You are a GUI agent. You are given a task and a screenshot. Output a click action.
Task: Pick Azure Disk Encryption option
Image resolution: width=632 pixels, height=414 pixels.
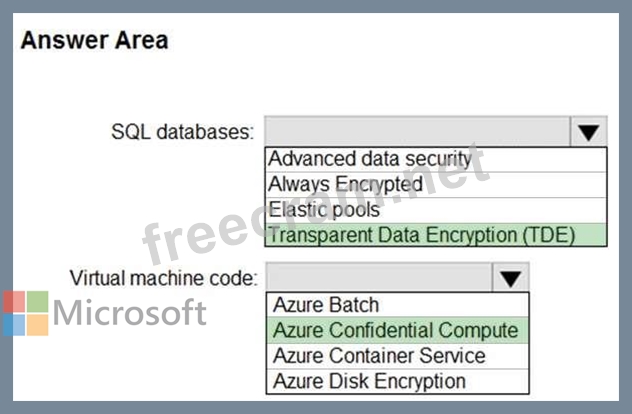[397, 381]
